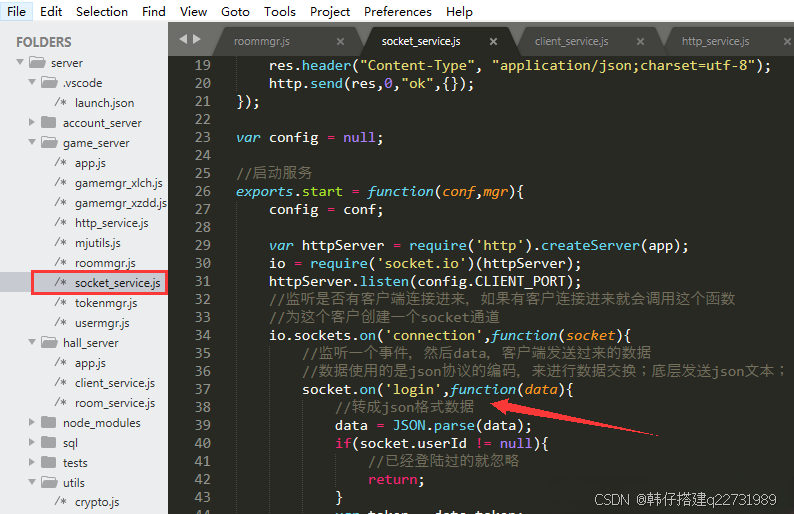Open tokenmgr.js in the sidebar
Viewport: 794px width, 514px height.
coord(106,303)
